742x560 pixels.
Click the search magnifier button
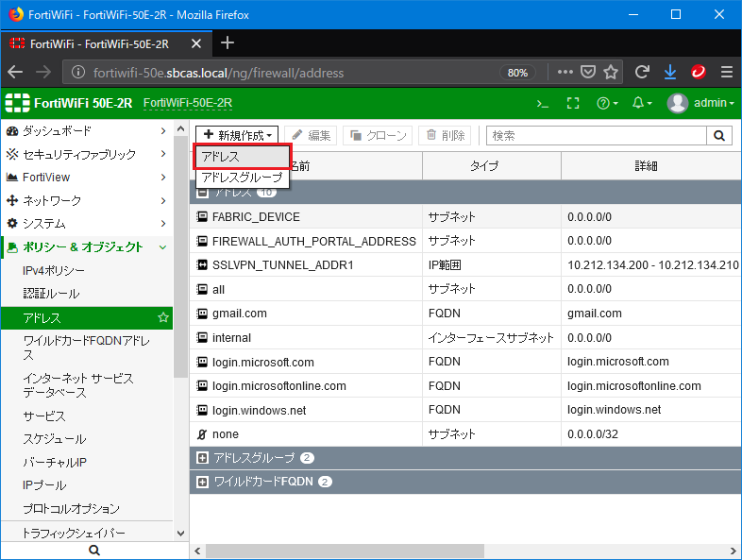719,136
